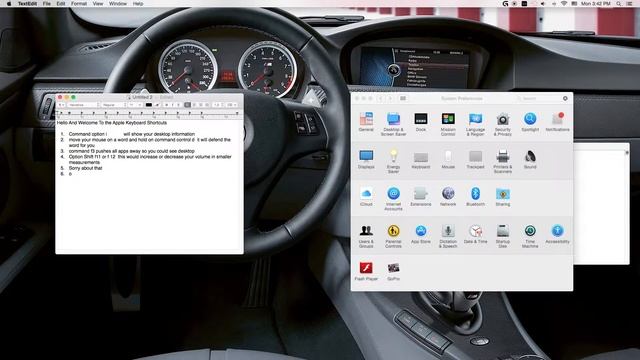The height and width of the screenshot is (360, 640).
Task: Open the Spotlight preferences pane
Action: (x=530, y=122)
